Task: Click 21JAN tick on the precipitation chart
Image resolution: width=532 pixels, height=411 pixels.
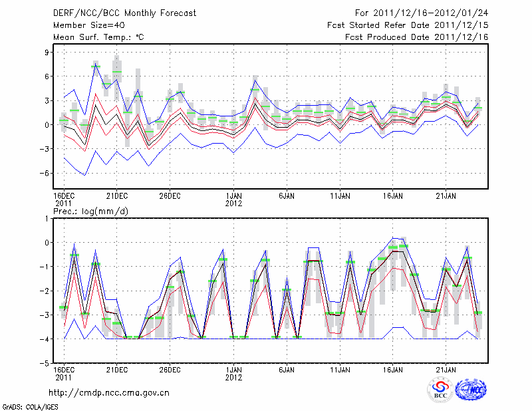Action: pyautogui.click(x=446, y=369)
